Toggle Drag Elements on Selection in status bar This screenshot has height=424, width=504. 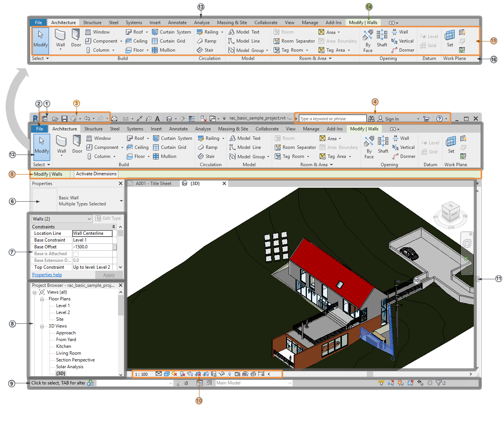coord(420,383)
